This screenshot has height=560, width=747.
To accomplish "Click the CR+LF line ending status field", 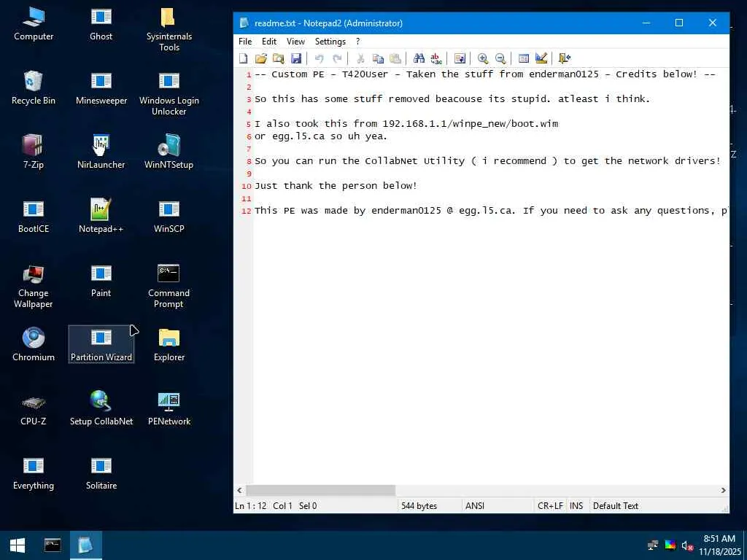I will point(550,506).
